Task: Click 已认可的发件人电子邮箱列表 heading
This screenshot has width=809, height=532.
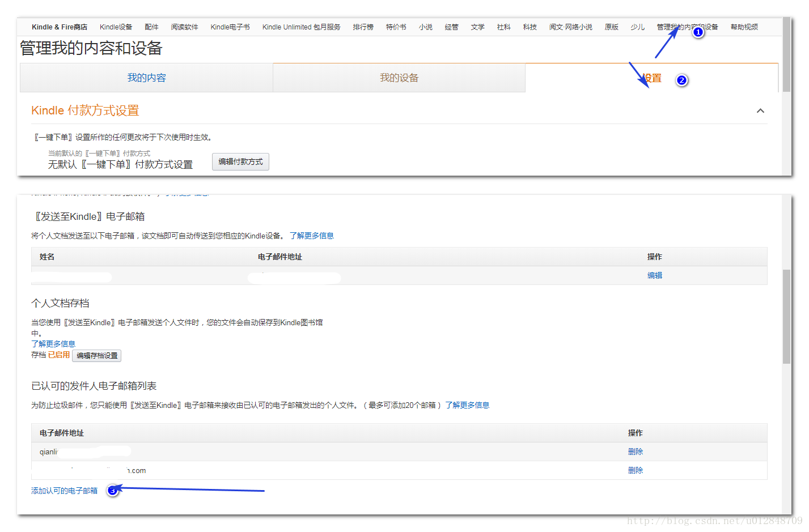Action: click(94, 386)
